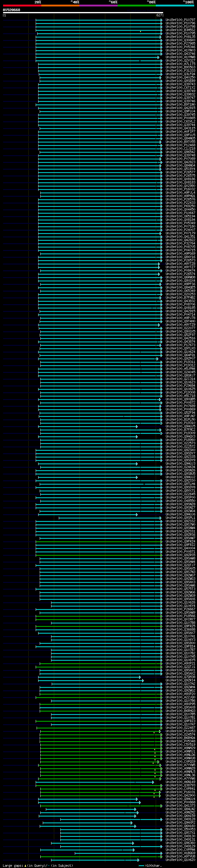
Task: Click the white query length bar
Action: pyautogui.click(x=83, y=12)
